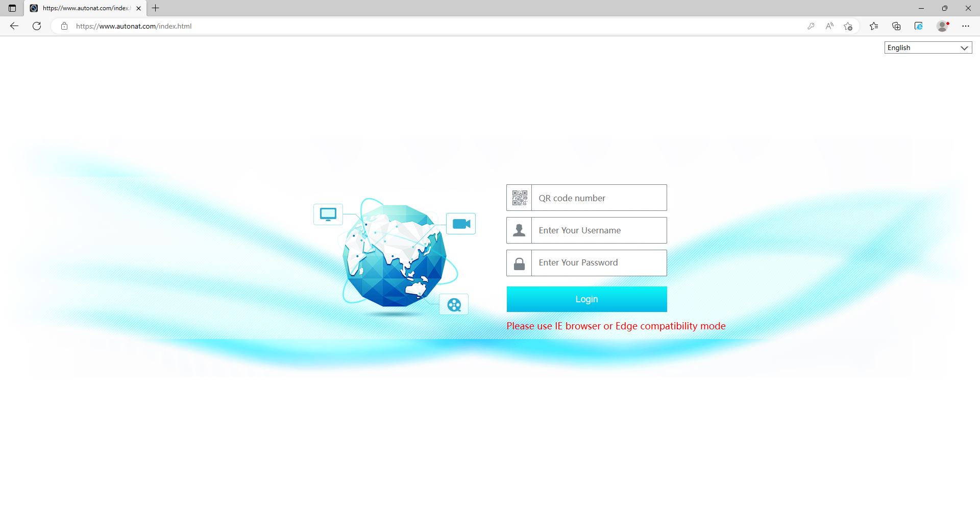Click the site padlock security icon
This screenshot has height=529, width=980.
point(64,26)
